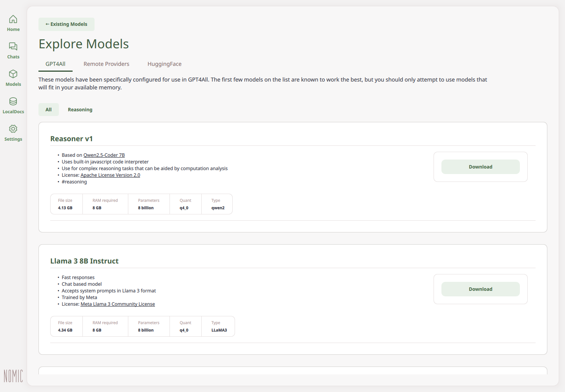Image resolution: width=565 pixels, height=392 pixels.
Task: Open the Meta Llama 3 Community License link
Action: pos(118,304)
